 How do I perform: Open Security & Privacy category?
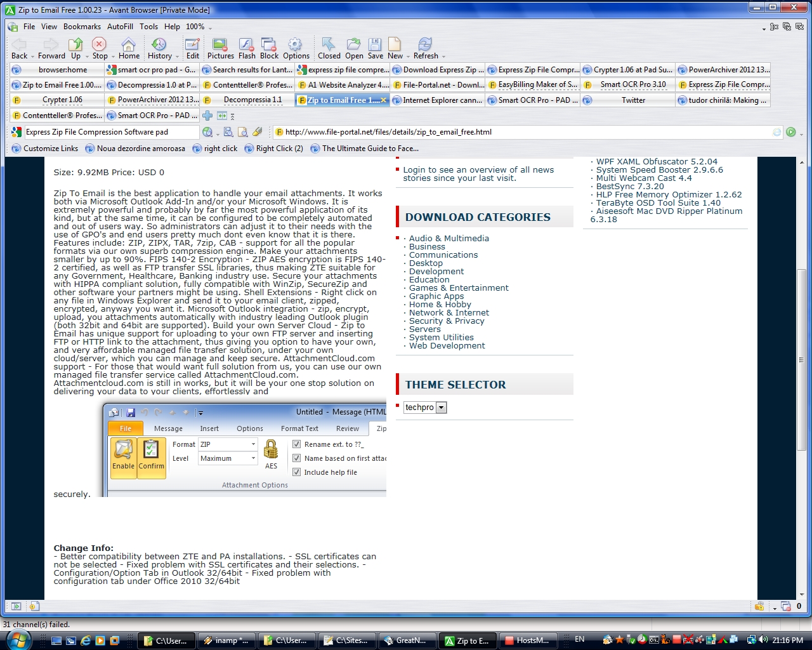[447, 321]
